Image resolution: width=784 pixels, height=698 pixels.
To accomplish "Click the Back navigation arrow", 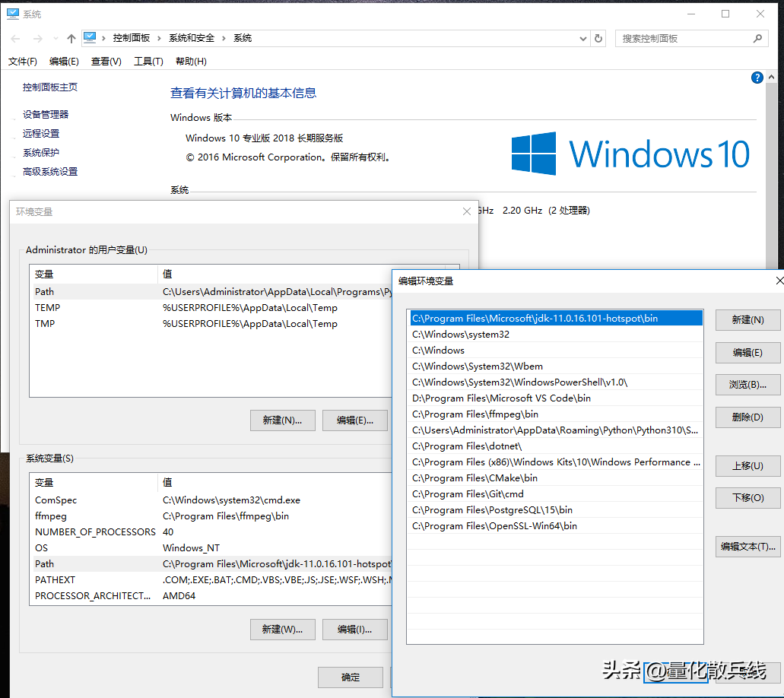I will [x=15, y=39].
